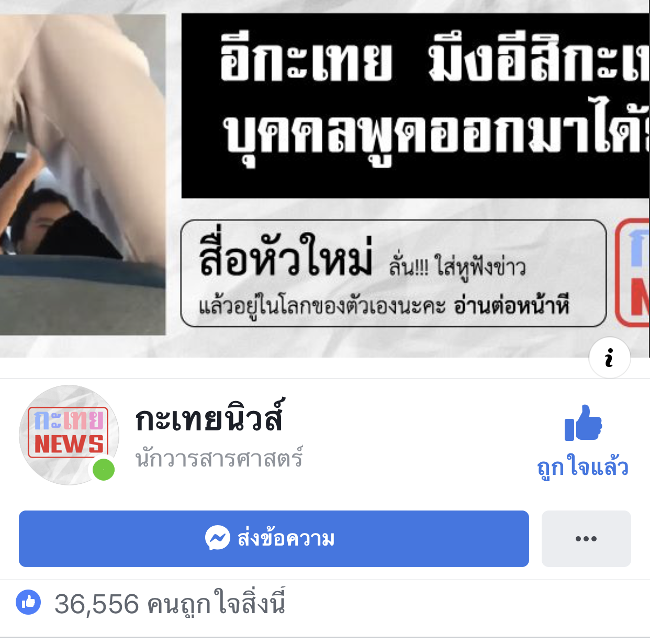
Task: Click the cover photo image on the left
Action: (x=83, y=174)
